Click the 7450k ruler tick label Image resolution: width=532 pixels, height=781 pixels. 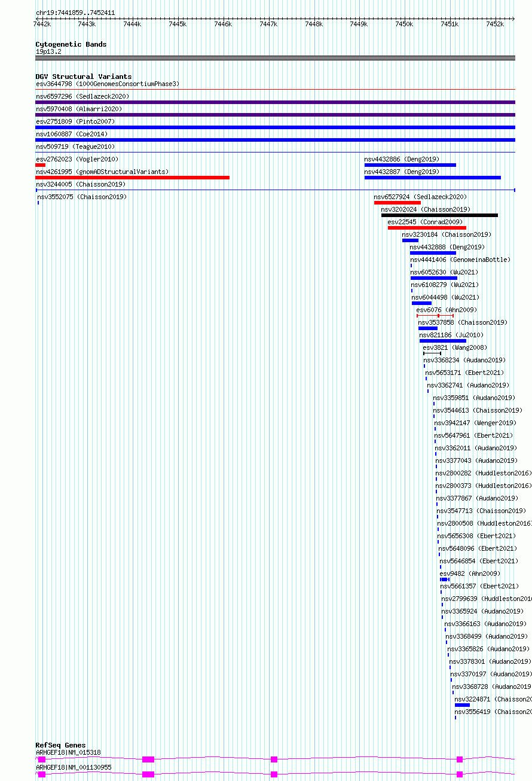[404, 24]
